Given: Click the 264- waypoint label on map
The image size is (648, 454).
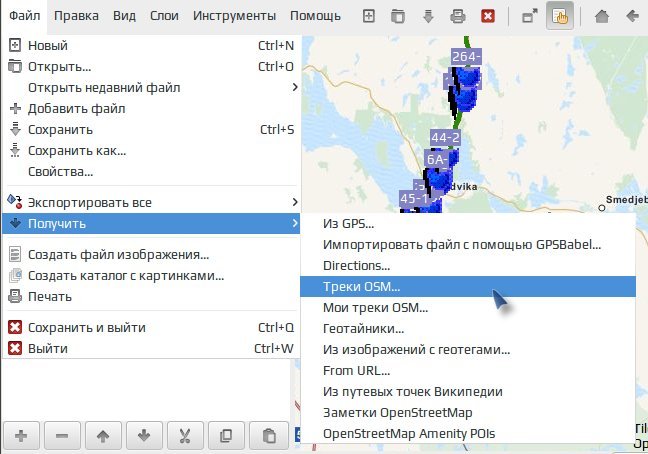Looking at the screenshot, I should point(466,56).
